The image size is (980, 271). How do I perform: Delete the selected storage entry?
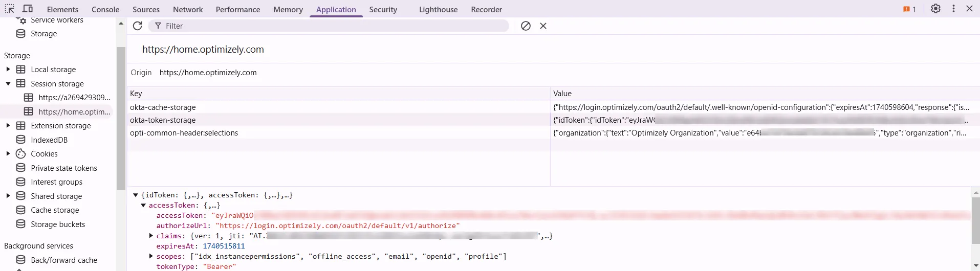pos(543,26)
